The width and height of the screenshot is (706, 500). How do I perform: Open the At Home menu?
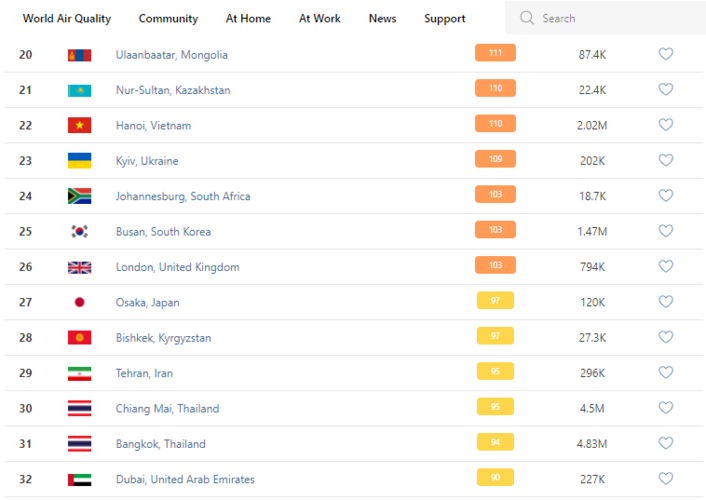pyautogui.click(x=248, y=18)
